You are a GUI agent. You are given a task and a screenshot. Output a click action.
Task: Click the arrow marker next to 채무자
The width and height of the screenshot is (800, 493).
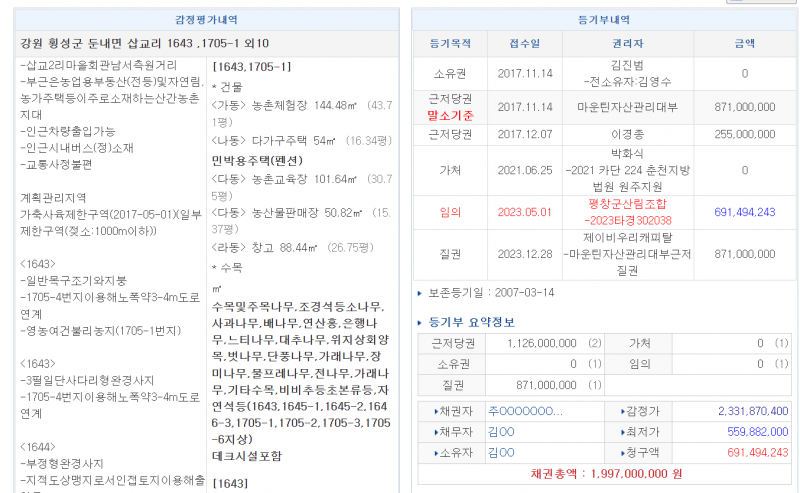point(434,432)
